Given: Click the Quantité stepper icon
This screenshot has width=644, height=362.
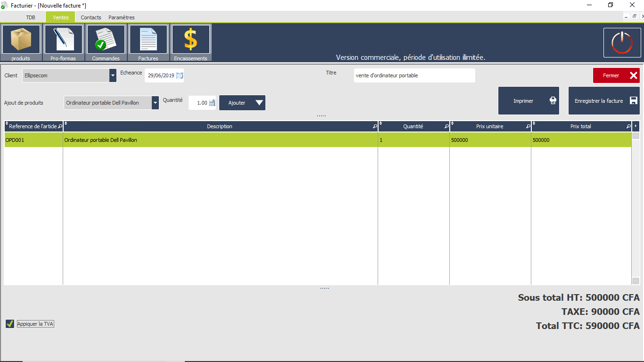Looking at the screenshot, I should (212, 103).
